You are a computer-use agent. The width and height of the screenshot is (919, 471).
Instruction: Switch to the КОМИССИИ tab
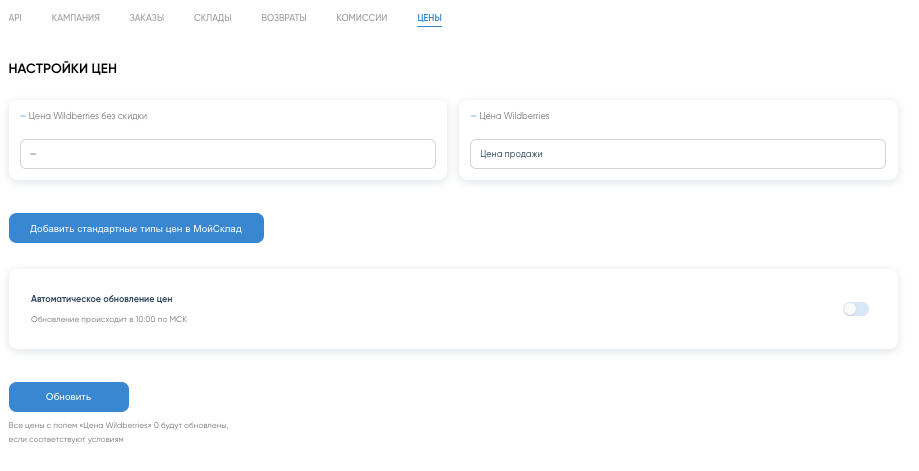tap(362, 18)
